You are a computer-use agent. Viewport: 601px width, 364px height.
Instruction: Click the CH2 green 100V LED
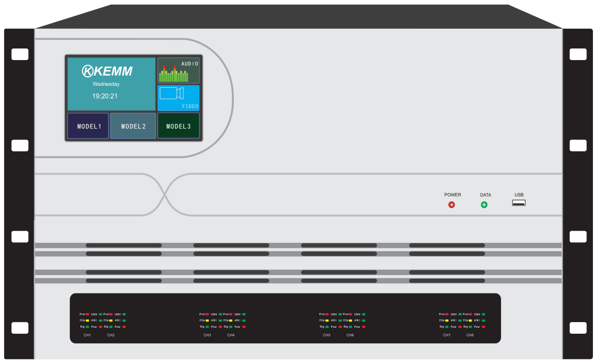[124, 314]
